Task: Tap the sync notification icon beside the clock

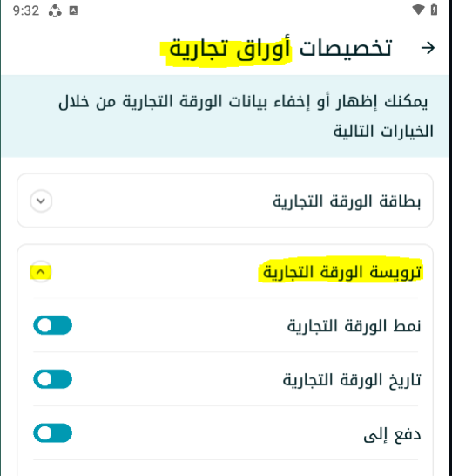Action: (55, 10)
